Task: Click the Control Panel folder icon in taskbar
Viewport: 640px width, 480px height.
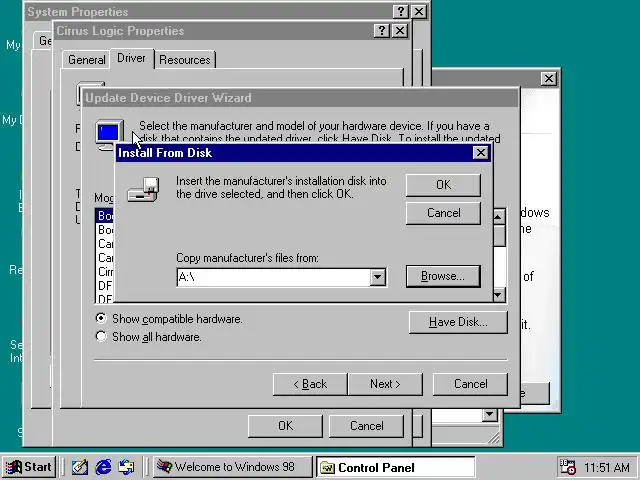Action: click(x=327, y=467)
